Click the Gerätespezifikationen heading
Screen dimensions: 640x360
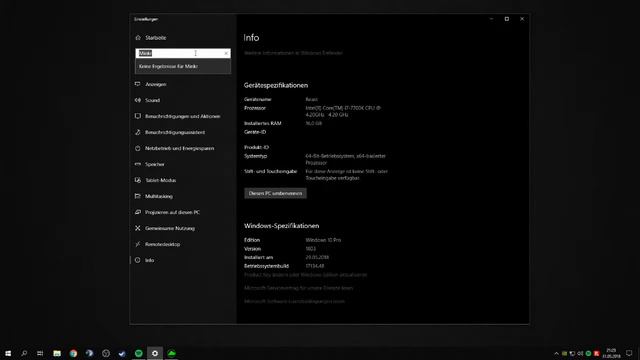click(x=276, y=85)
